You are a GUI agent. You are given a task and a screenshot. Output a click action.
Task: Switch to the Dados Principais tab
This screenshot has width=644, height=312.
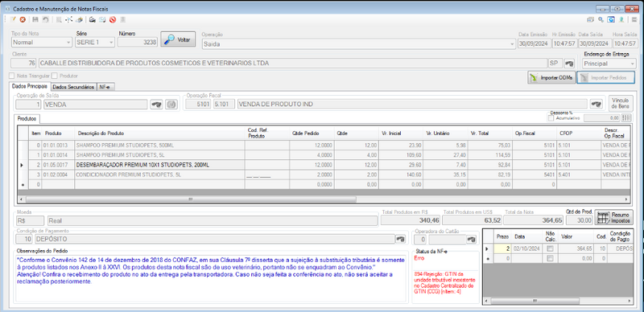(x=30, y=87)
